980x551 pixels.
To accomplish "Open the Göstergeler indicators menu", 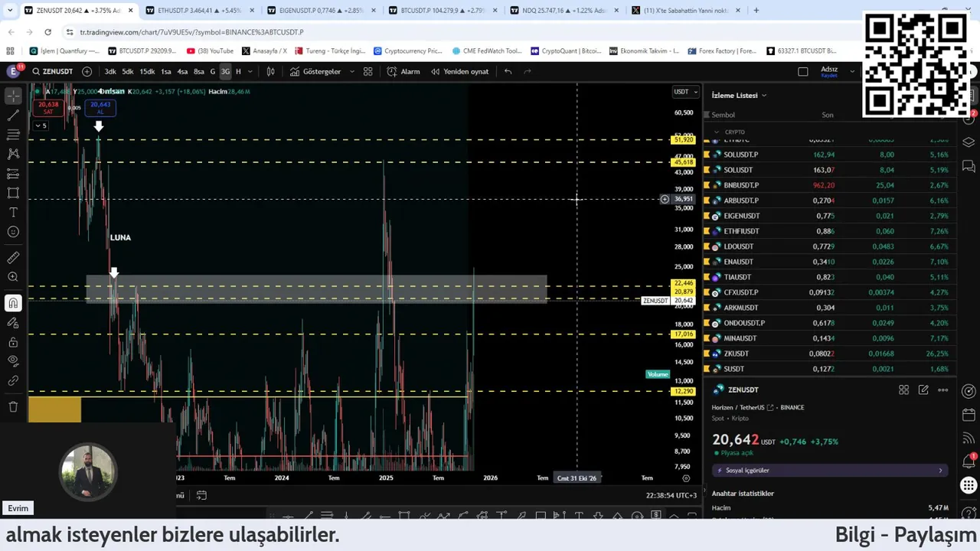I will [315, 71].
